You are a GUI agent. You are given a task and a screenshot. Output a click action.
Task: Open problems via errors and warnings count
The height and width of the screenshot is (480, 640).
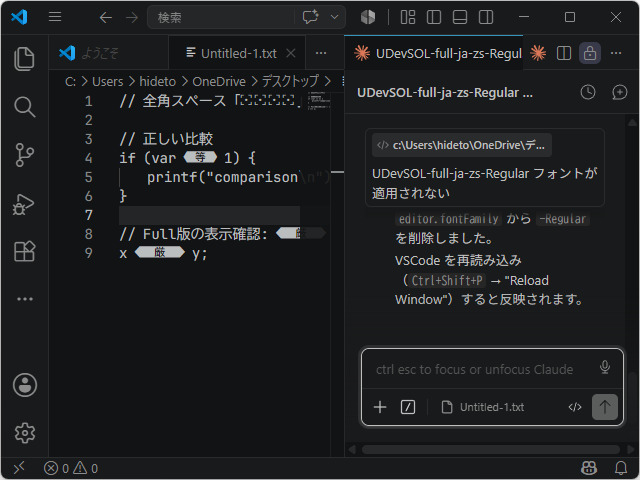(x=71, y=468)
